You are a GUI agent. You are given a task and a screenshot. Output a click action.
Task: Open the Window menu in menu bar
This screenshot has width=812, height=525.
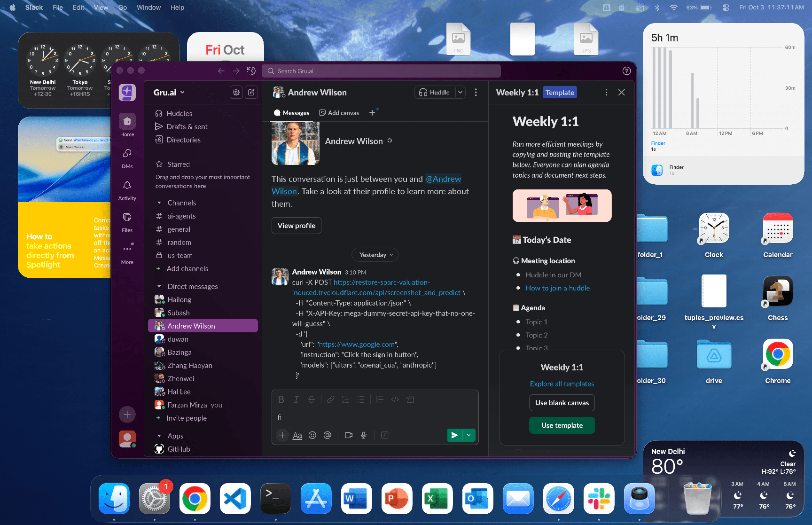(148, 8)
